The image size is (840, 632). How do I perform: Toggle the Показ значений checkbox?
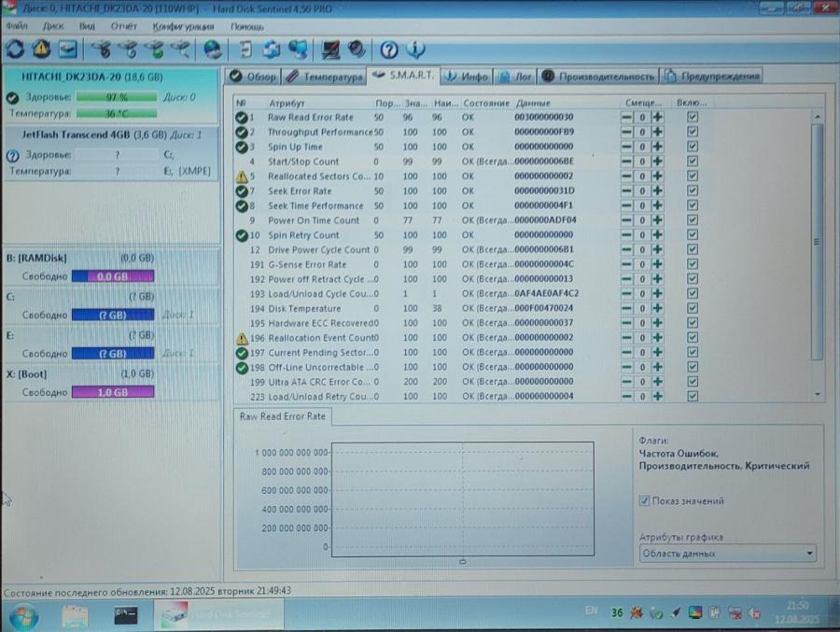pyautogui.click(x=644, y=500)
